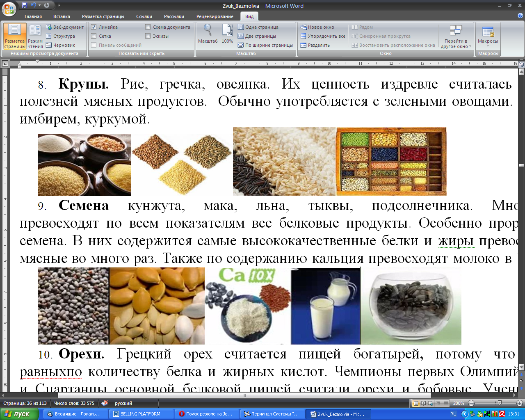This screenshot has width=525, height=420.
Task: Select Full Screen Reading button in status bar
Action: coord(423,403)
